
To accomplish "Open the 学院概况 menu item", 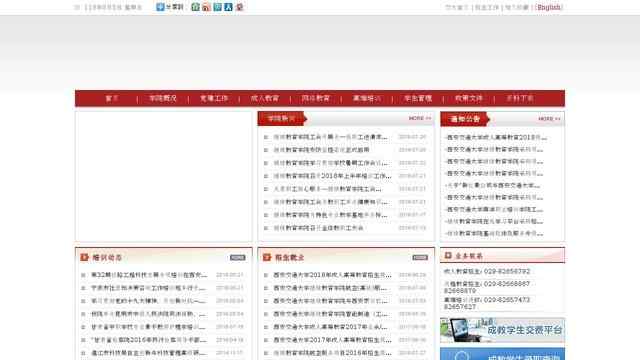I will (x=162, y=98).
